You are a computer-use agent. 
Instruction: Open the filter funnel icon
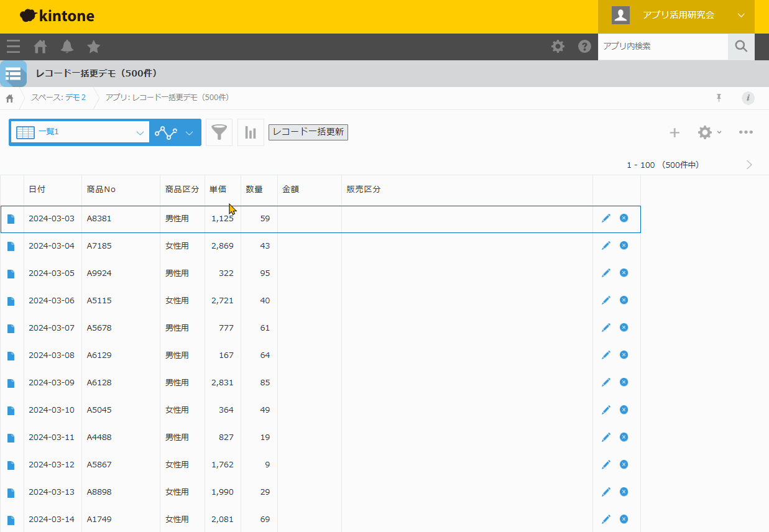tap(219, 132)
